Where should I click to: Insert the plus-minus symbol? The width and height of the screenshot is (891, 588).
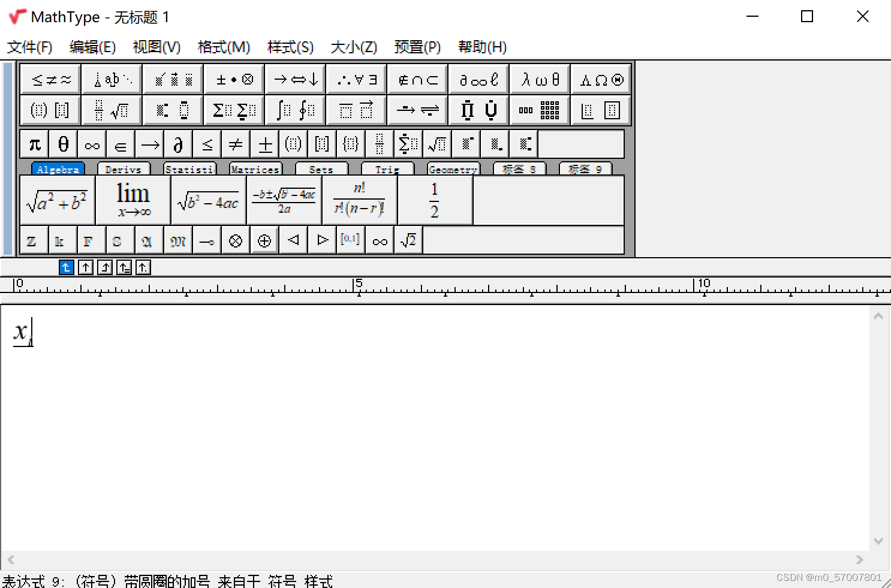[x=265, y=144]
